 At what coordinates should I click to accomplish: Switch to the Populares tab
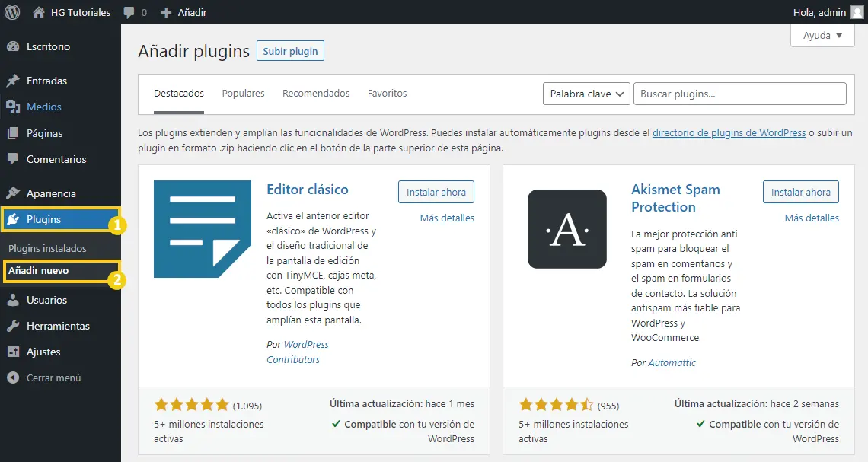coord(243,94)
